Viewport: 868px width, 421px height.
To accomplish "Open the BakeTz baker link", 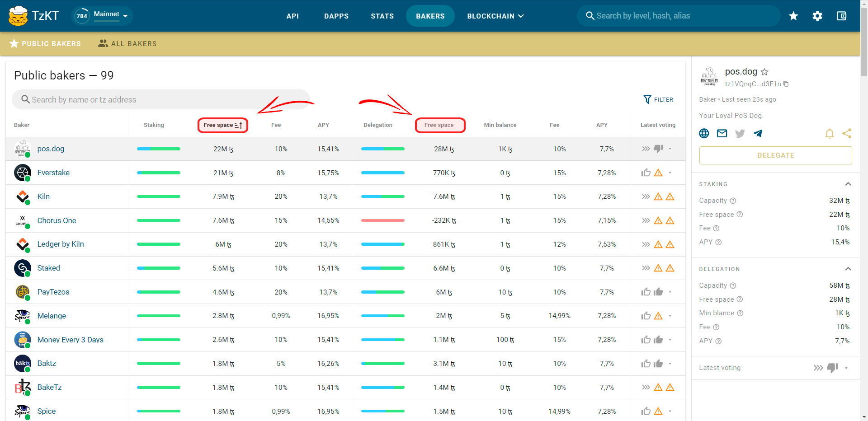I will pos(49,387).
